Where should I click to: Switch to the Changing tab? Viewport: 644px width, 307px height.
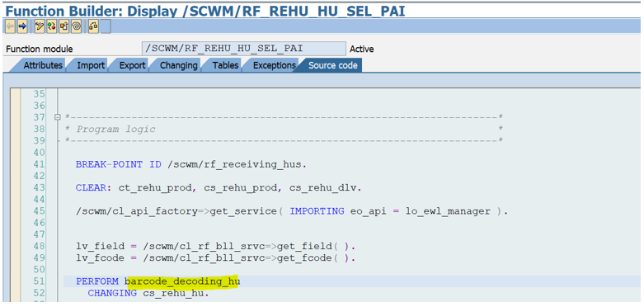click(x=179, y=65)
